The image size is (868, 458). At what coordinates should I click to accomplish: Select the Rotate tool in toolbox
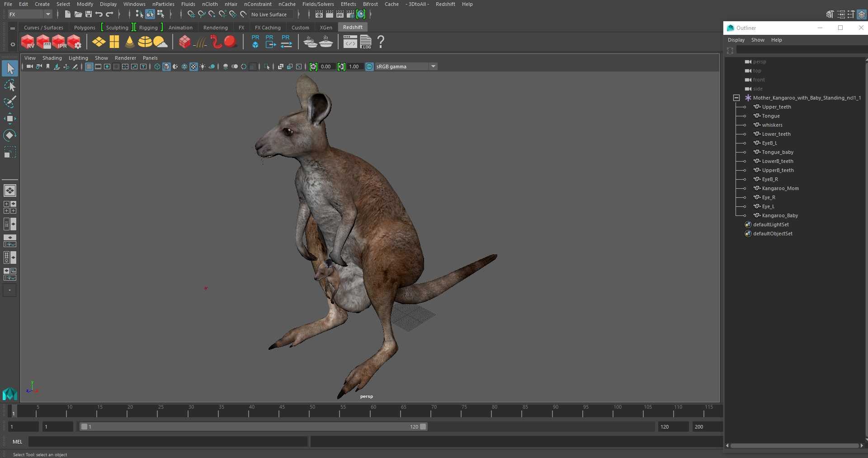(10, 135)
